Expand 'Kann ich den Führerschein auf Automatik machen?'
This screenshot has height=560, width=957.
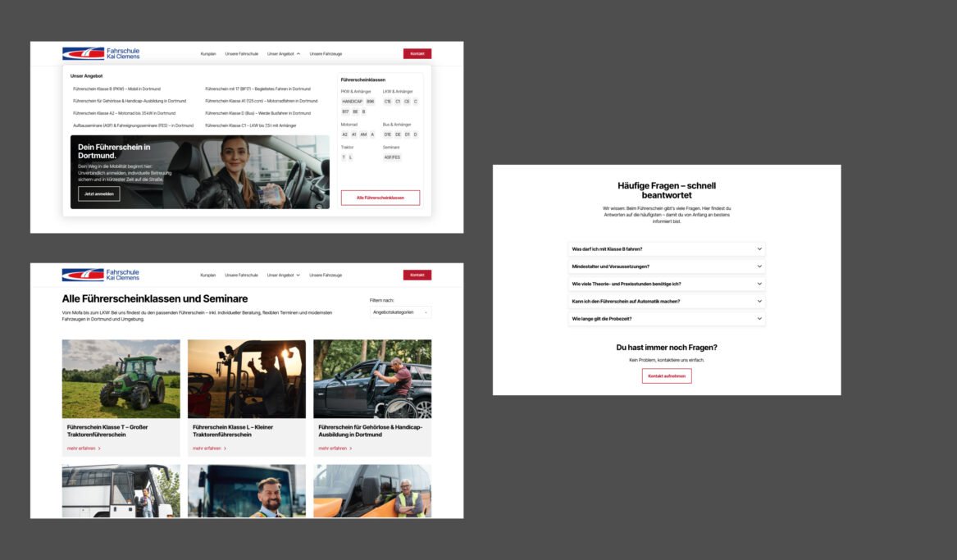point(666,301)
